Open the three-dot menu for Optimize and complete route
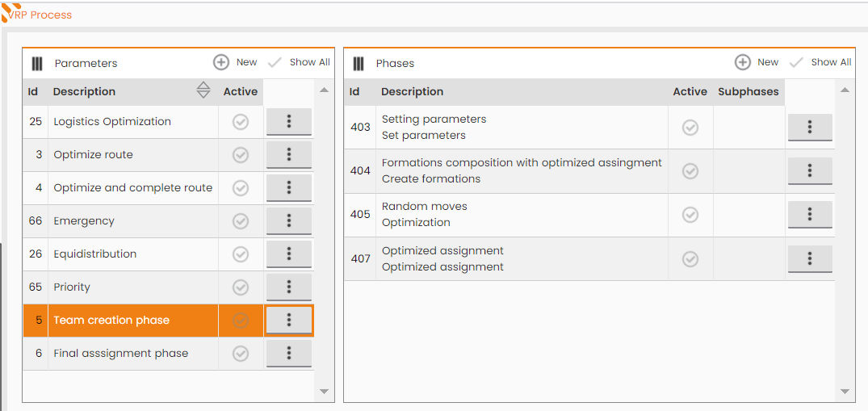This screenshot has width=868, height=411. click(x=289, y=188)
